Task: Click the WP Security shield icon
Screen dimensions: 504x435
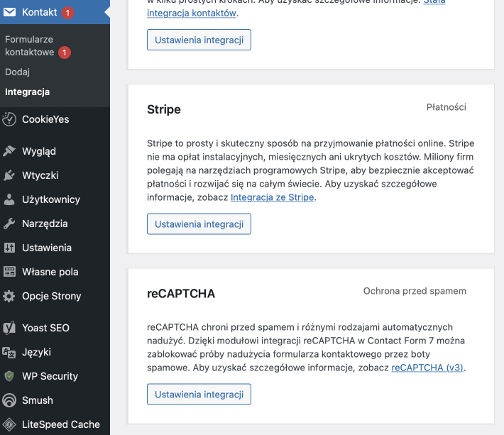Action: pyautogui.click(x=9, y=376)
